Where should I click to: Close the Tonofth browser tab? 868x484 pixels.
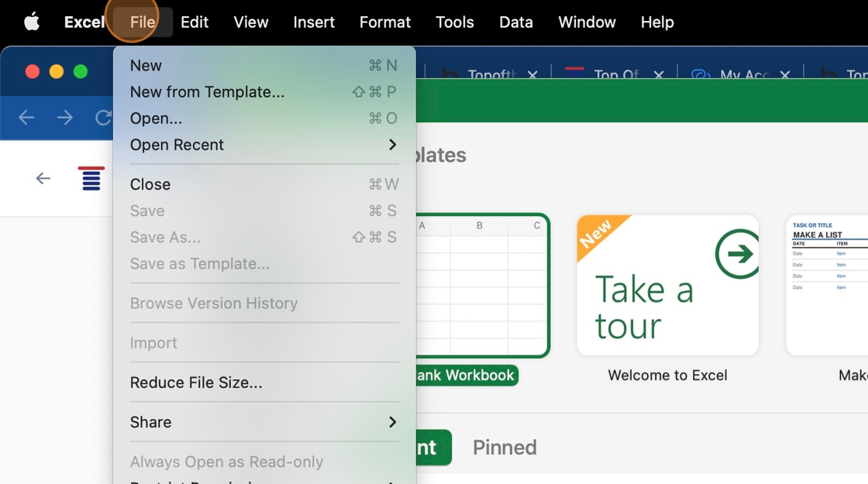pyautogui.click(x=532, y=74)
